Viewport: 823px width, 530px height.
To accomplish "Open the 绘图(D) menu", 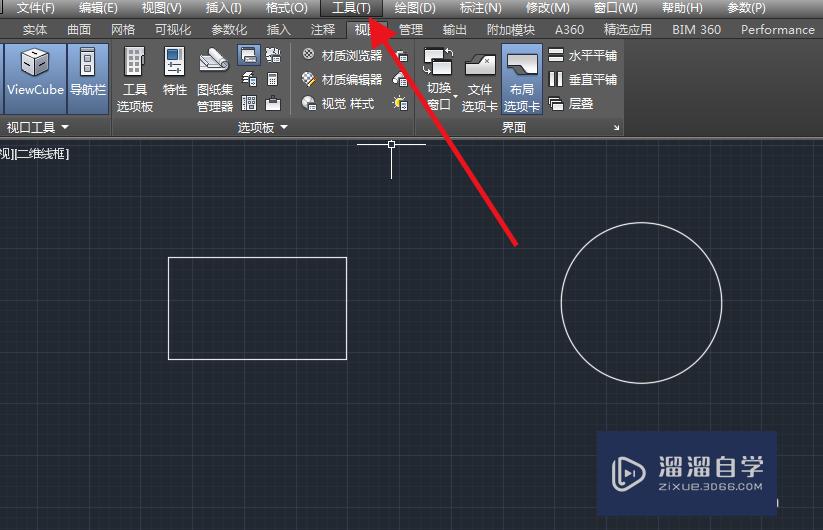I will tap(415, 8).
